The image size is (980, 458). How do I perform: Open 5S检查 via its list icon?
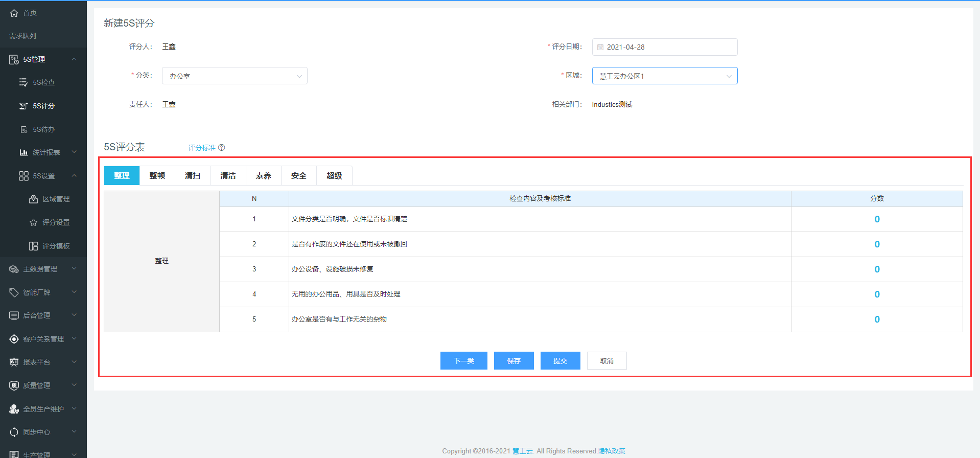tap(24, 82)
